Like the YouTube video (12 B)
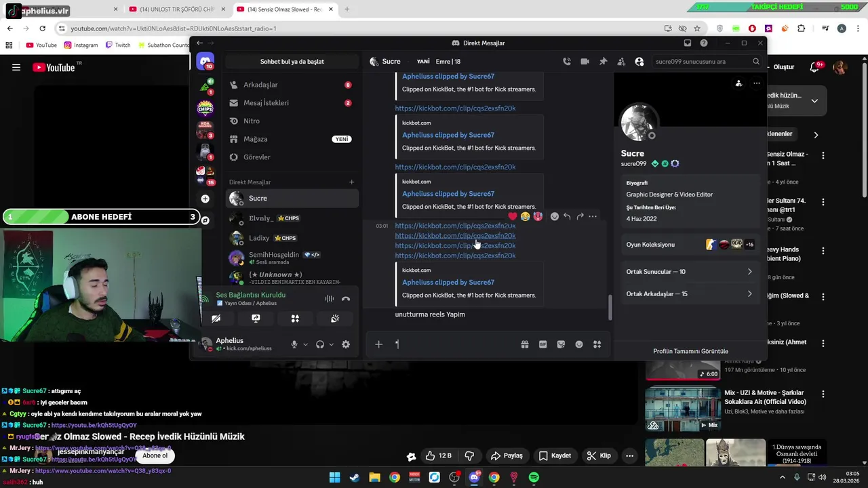 click(438, 455)
